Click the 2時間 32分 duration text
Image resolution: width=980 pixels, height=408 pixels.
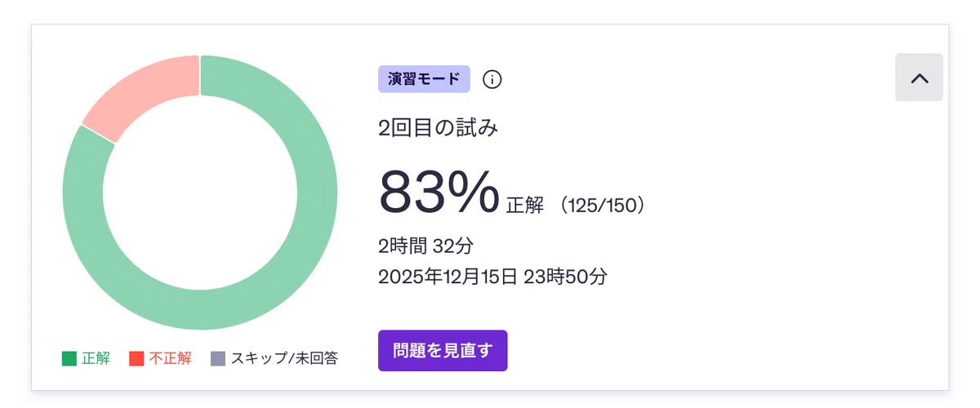(x=425, y=246)
